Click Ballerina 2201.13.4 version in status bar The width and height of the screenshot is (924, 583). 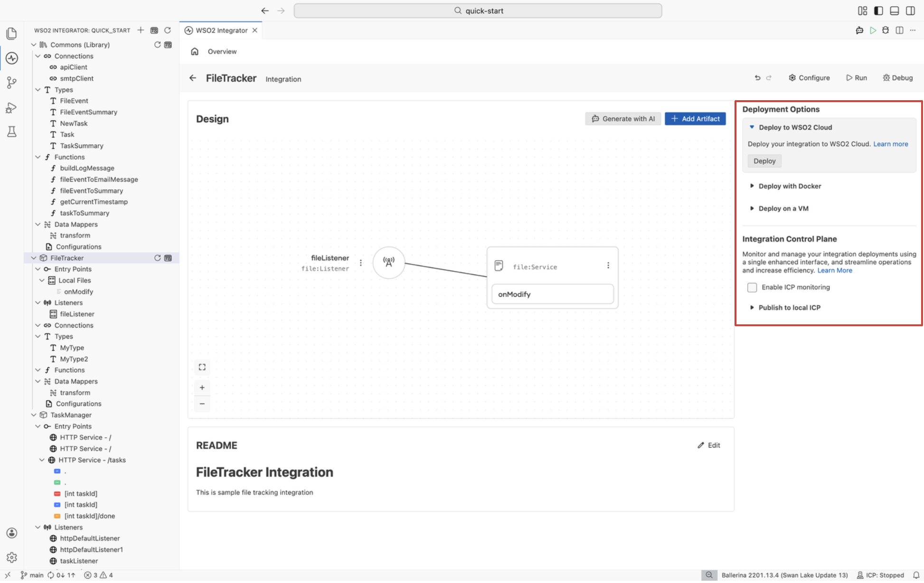784,575
